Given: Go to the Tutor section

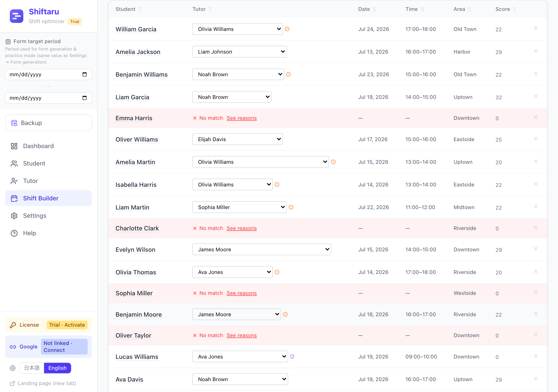Looking at the screenshot, I should (49, 181).
